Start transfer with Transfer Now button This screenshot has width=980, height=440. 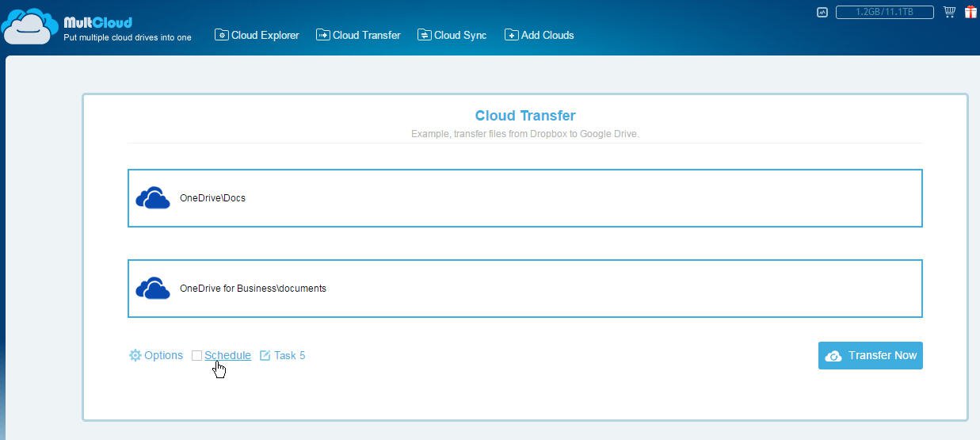(x=871, y=355)
